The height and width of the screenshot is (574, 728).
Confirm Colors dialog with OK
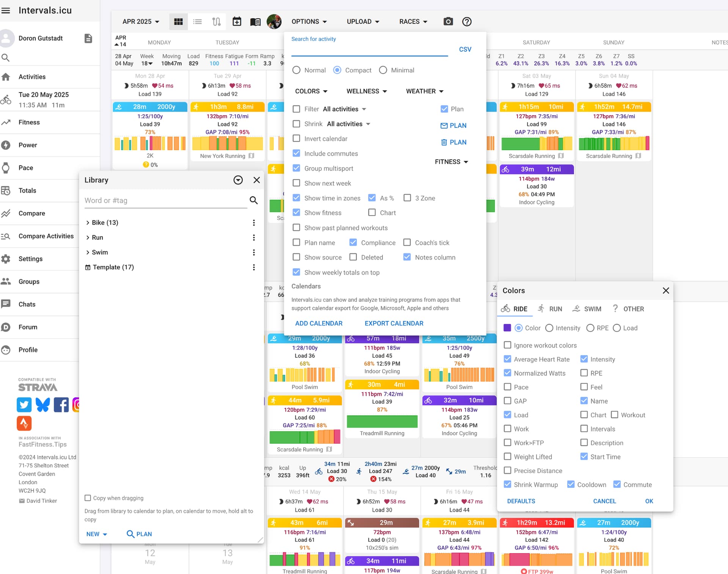pos(649,501)
